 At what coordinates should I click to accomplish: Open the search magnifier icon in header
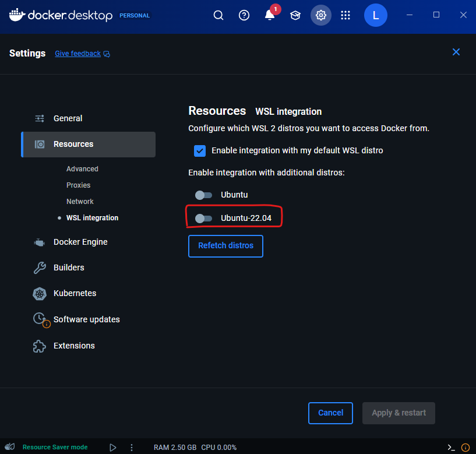218,15
